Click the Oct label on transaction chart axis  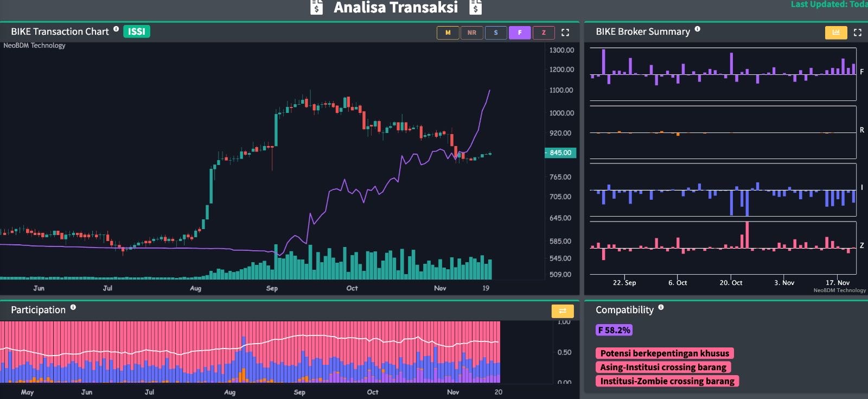[x=352, y=288]
